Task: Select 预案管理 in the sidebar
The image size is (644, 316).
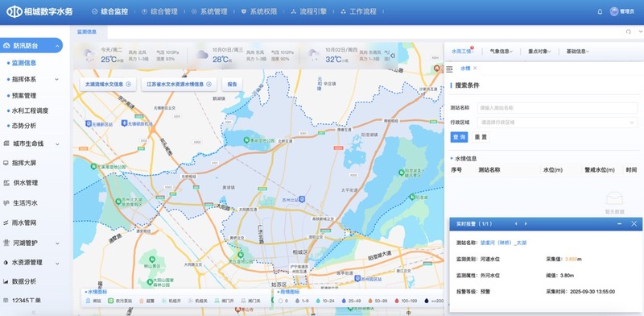Action: click(24, 95)
